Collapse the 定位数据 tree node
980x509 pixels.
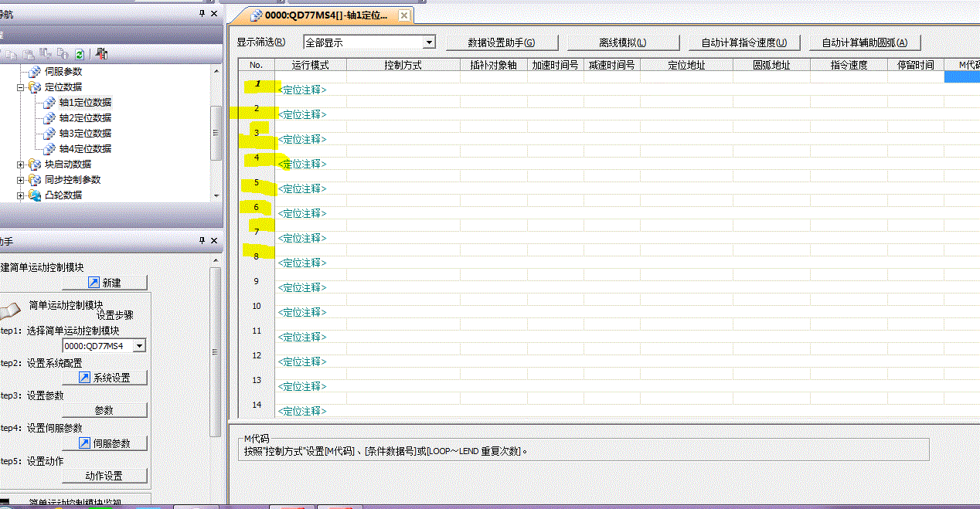click(21, 87)
